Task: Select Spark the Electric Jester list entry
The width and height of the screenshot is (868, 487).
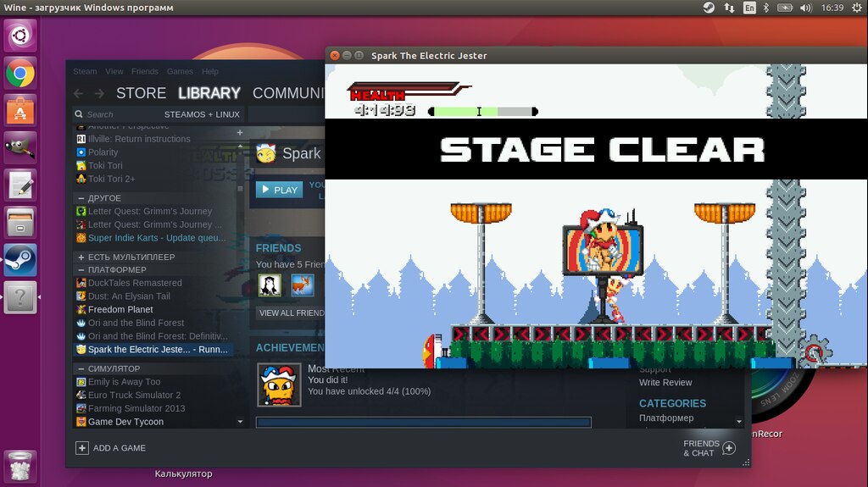Action: (153, 349)
